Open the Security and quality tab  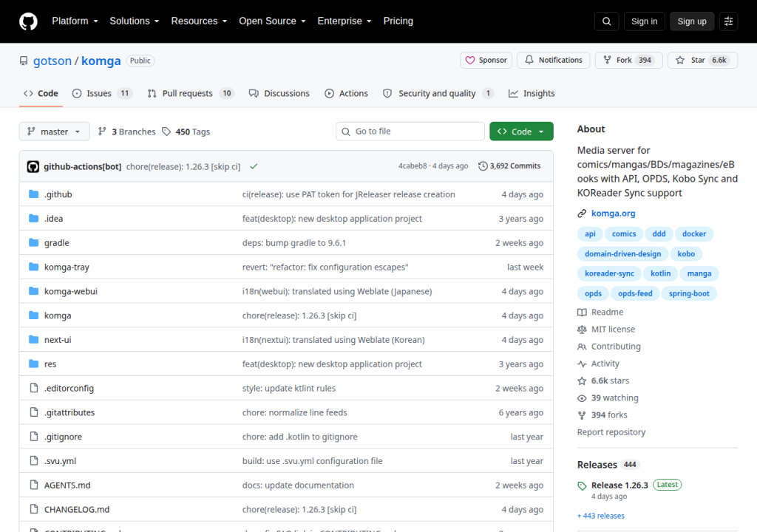tap(438, 93)
